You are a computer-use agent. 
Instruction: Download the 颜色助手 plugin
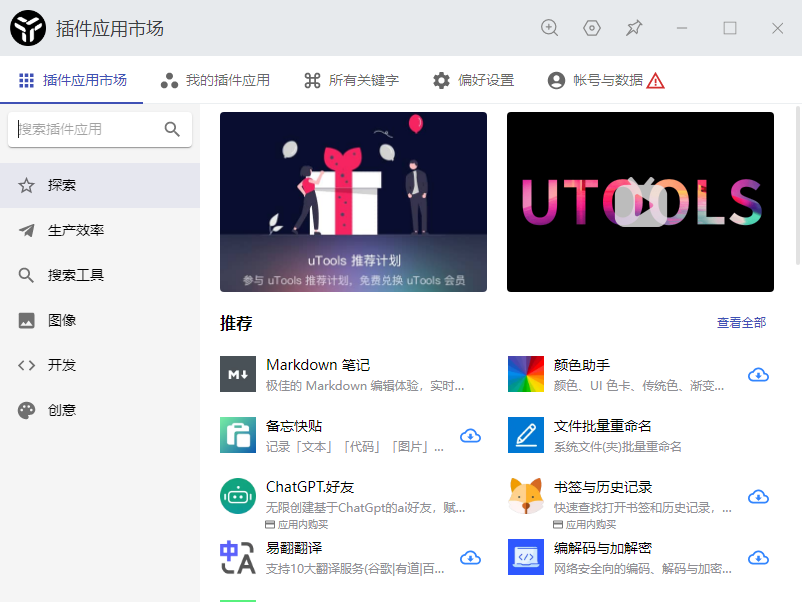758,375
